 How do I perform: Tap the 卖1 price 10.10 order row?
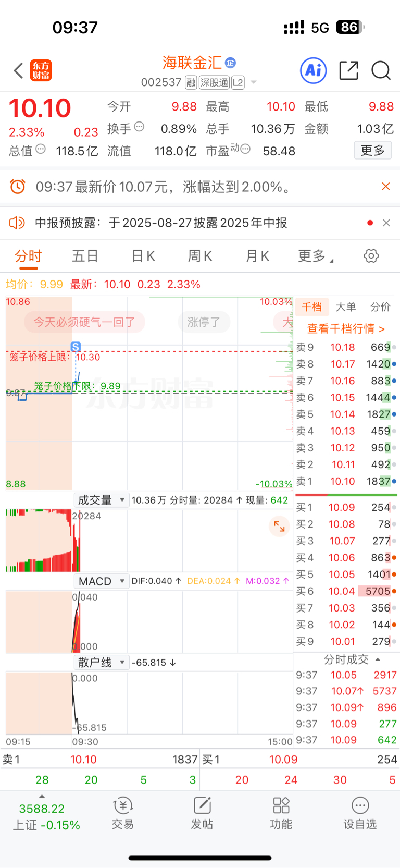pos(346,482)
